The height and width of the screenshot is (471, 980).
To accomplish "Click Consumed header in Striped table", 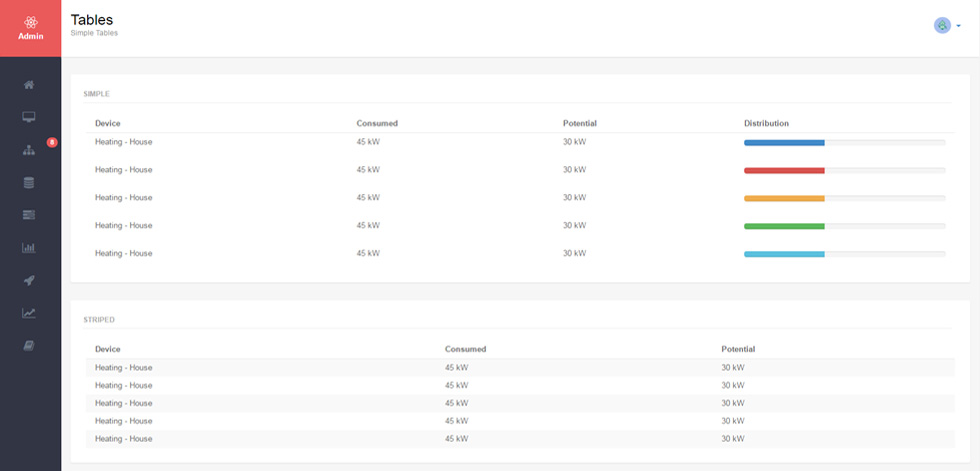I will coord(466,349).
